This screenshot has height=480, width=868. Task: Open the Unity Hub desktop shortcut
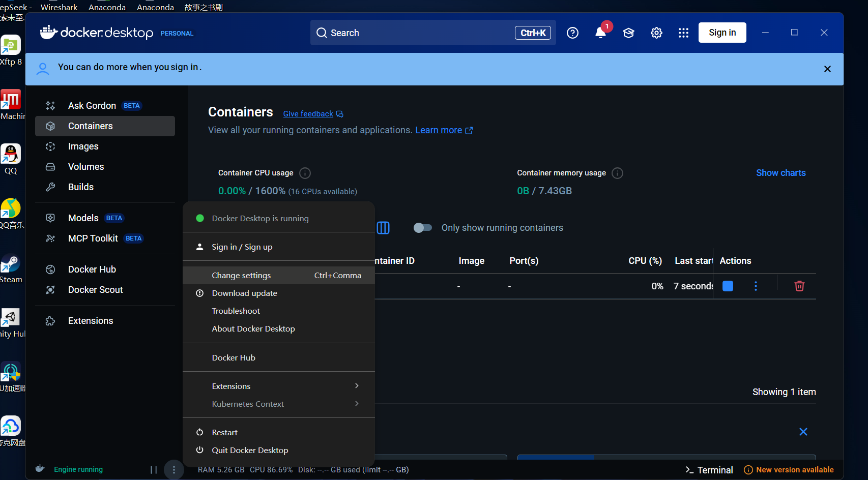pos(11,323)
